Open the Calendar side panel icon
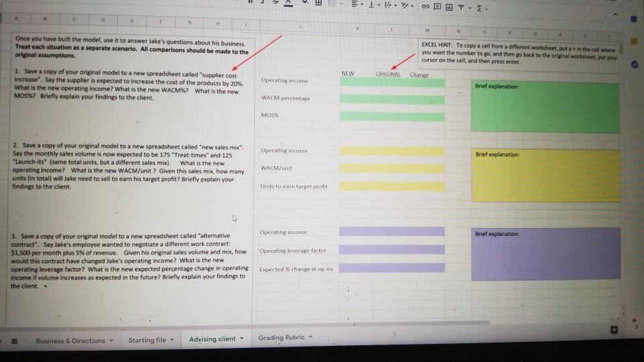 click(634, 19)
